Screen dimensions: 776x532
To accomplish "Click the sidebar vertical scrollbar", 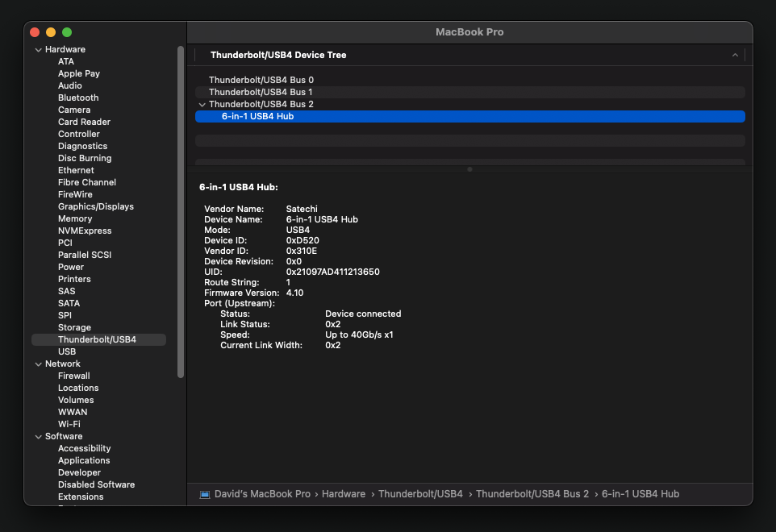I will click(x=181, y=210).
